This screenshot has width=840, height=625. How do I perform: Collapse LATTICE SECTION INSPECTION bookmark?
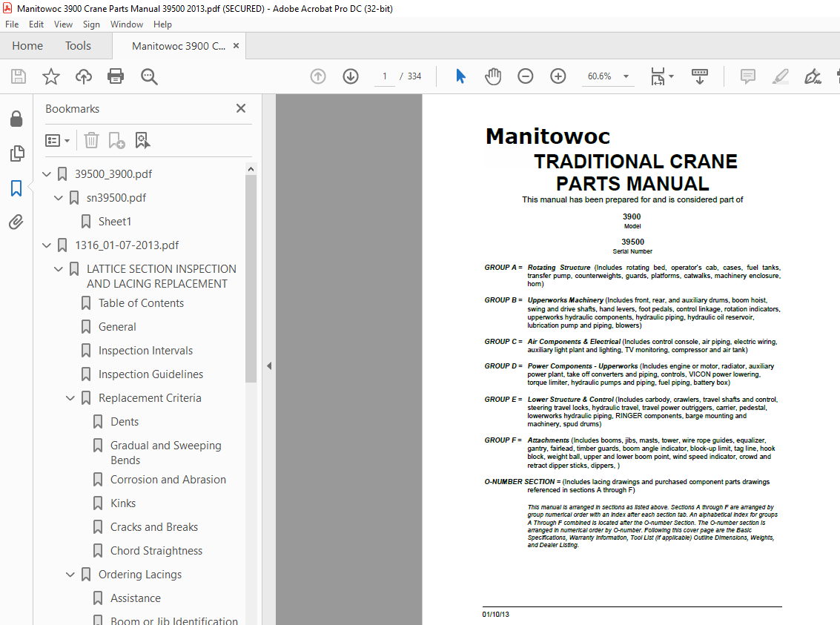[x=59, y=269]
